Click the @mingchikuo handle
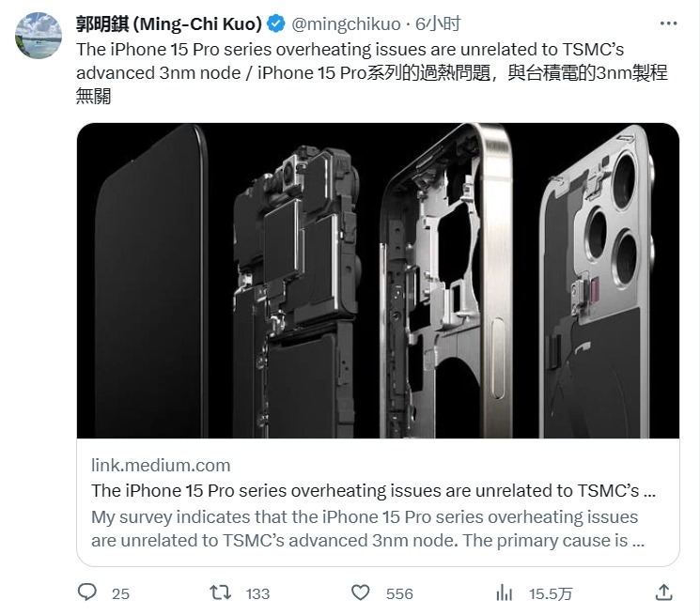Image resolution: width=700 pixels, height=615 pixels. point(348,23)
